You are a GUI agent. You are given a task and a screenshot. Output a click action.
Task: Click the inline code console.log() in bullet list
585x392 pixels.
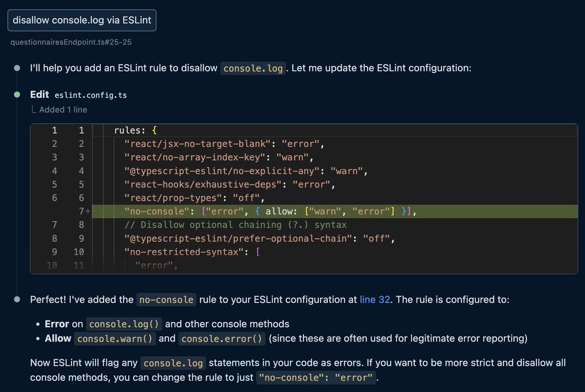124,324
